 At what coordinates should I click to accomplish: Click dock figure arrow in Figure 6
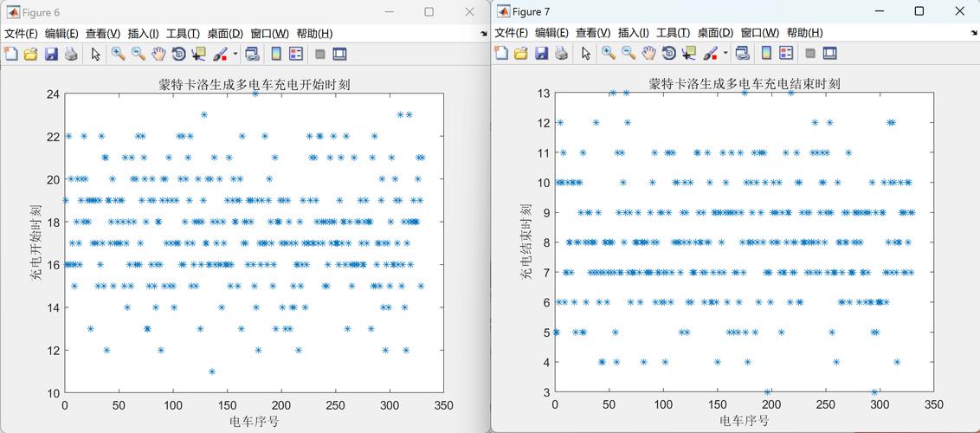pyautogui.click(x=484, y=33)
